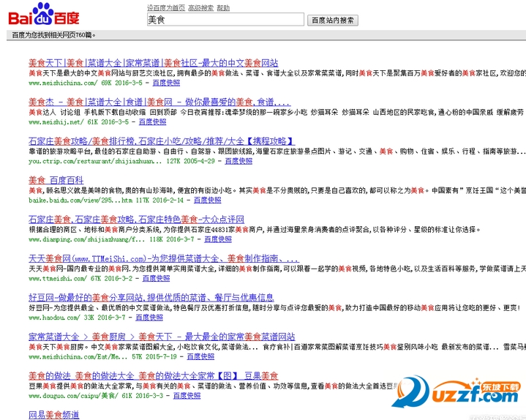
Task: Click the Baidu logo
Action: point(44,14)
